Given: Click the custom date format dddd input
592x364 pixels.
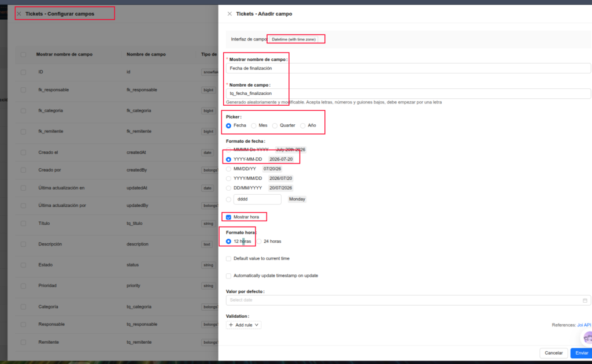Looking at the screenshot, I should 257,199.
